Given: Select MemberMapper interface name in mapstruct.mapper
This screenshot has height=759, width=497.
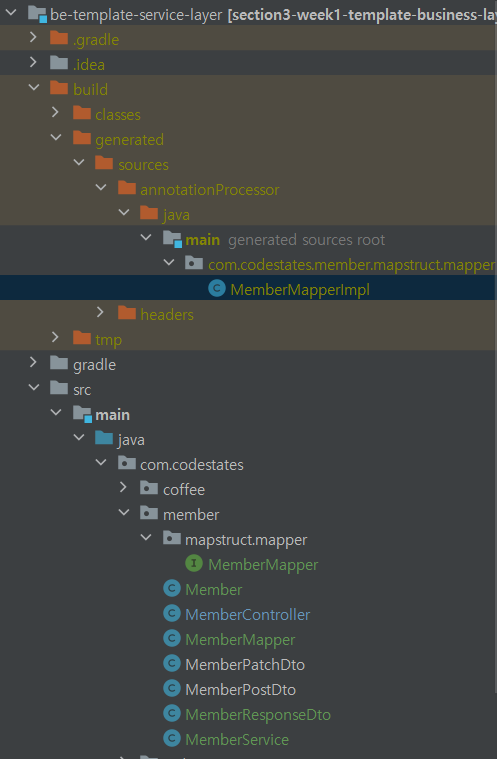Looking at the screenshot, I should pos(263,564).
